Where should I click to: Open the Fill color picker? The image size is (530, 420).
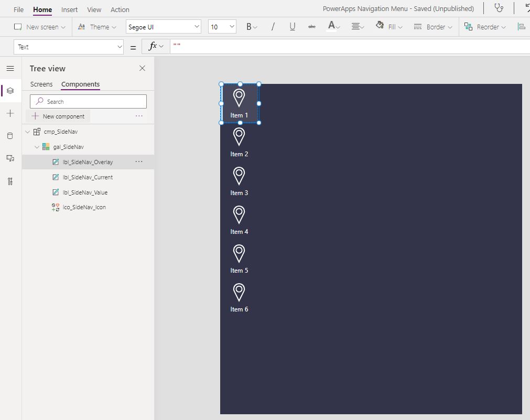click(x=388, y=27)
